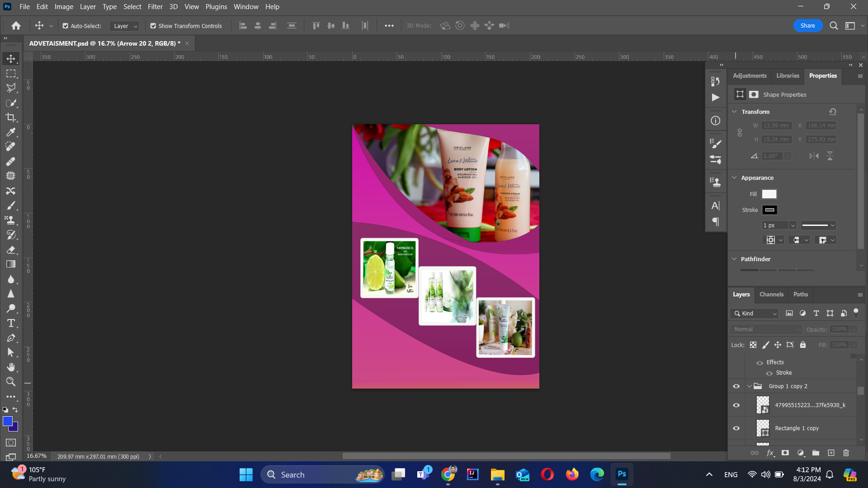Viewport: 868px width, 488px height.
Task: Click the Windows Start button
Action: (x=246, y=474)
